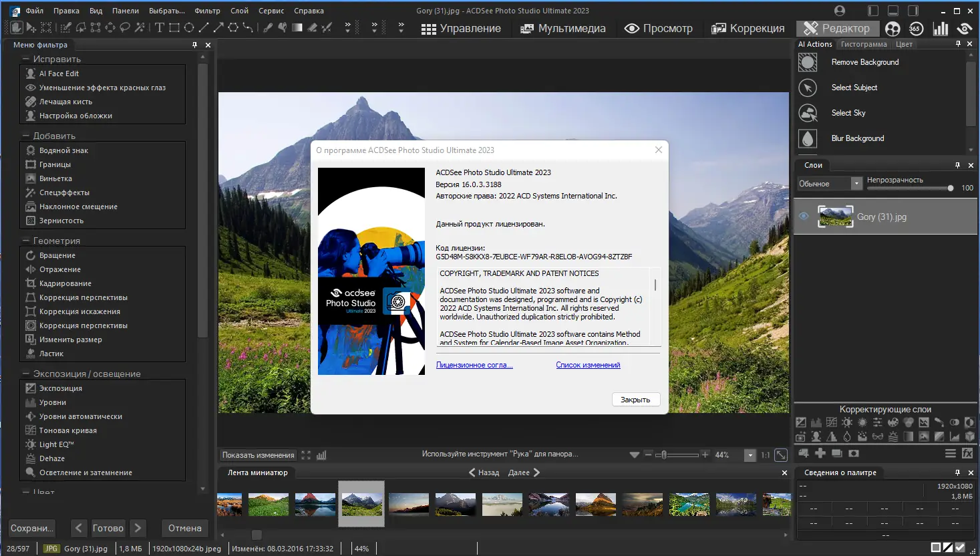The width and height of the screenshot is (980, 556).
Task: Switch to Управление mode tab
Action: coord(461,28)
